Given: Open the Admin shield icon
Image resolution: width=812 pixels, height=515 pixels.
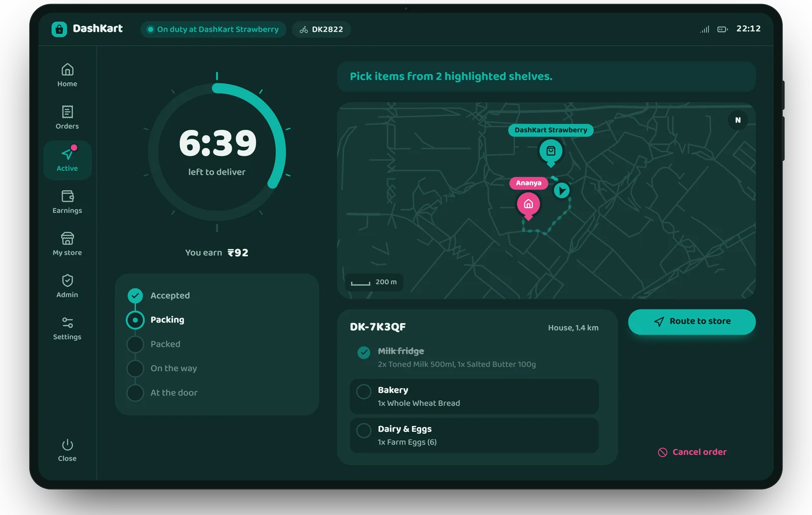Looking at the screenshot, I should pos(67,280).
